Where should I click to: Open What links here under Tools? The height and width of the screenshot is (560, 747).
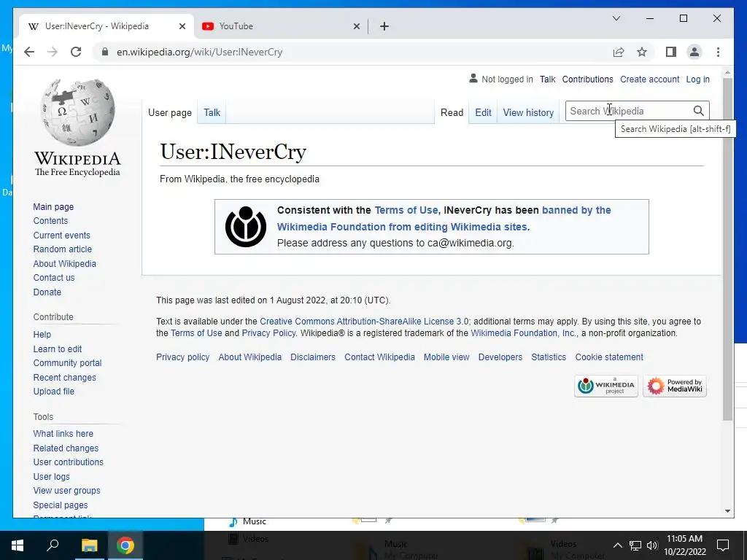(63, 434)
